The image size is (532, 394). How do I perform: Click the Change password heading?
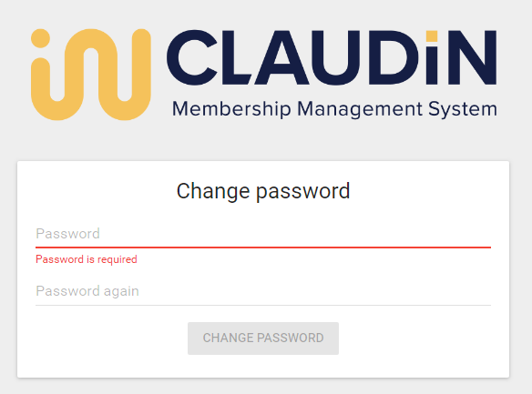263,191
